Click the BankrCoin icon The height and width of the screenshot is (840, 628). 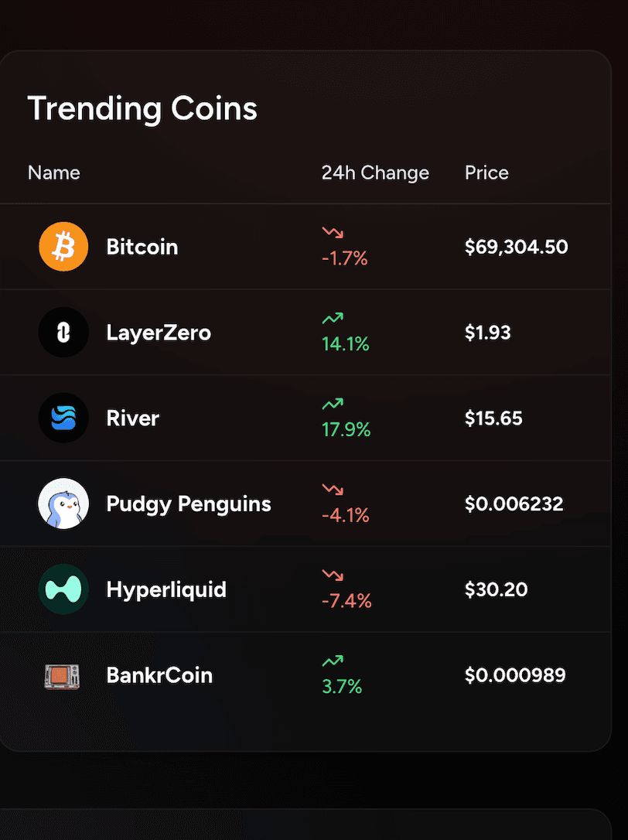62,675
